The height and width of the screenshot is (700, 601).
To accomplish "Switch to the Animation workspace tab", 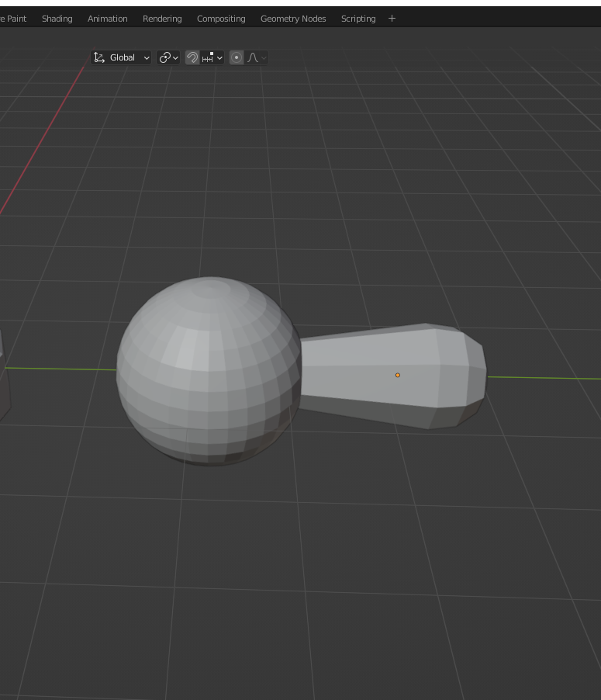I will pyautogui.click(x=108, y=19).
